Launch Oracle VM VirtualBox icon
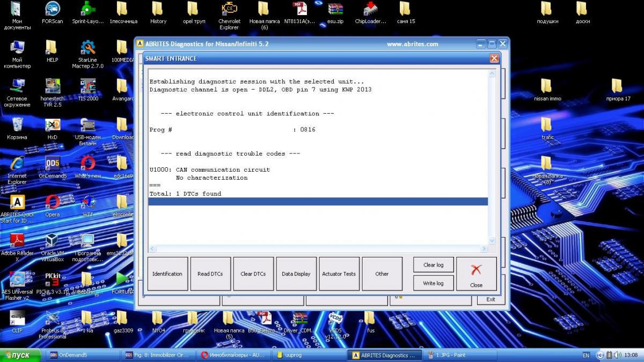The image size is (644, 362). tap(52, 247)
